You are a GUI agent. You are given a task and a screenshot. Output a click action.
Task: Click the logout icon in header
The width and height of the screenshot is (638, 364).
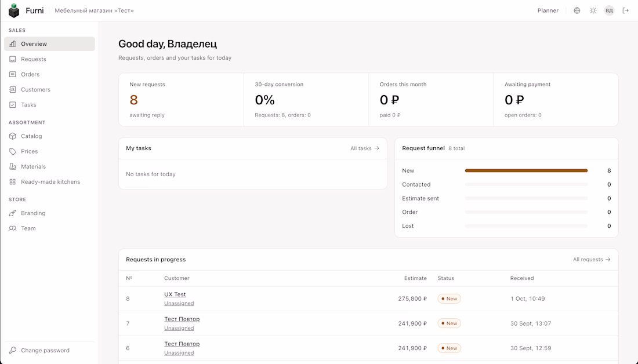[626, 10]
